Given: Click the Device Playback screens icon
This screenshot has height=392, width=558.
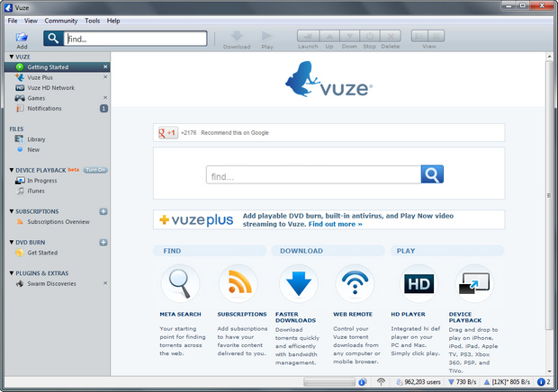Looking at the screenshot, I should (474, 283).
